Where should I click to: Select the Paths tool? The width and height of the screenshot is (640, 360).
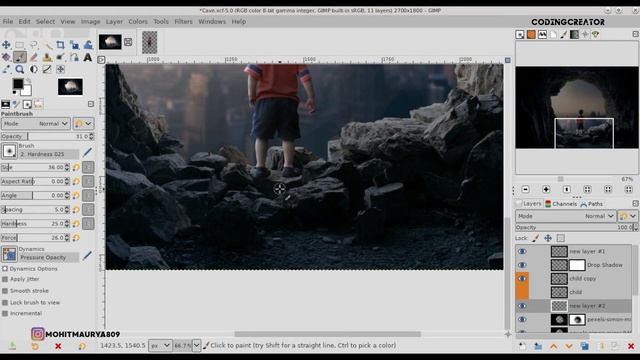click(x=74, y=57)
